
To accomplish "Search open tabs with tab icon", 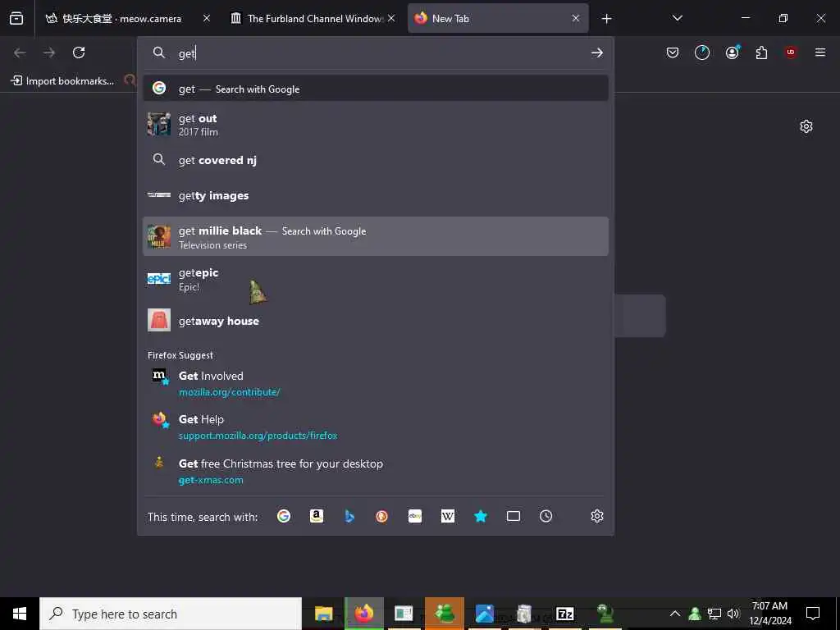I will (514, 516).
